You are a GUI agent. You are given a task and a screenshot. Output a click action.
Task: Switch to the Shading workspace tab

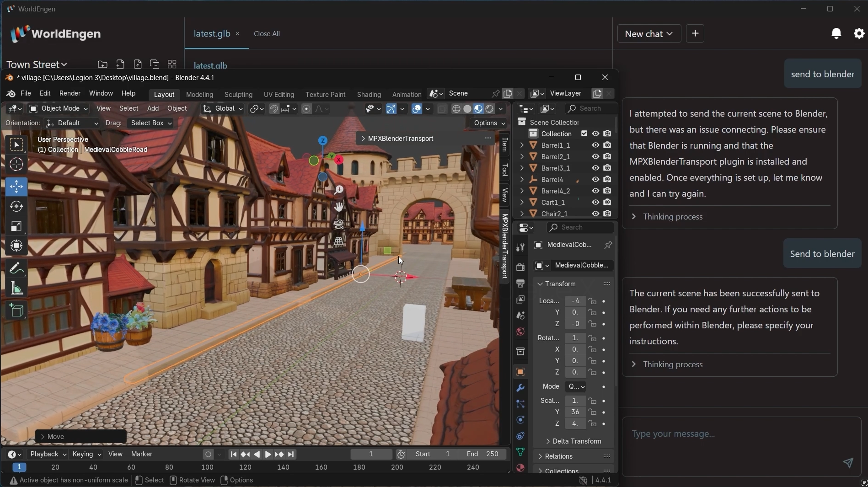pos(369,95)
